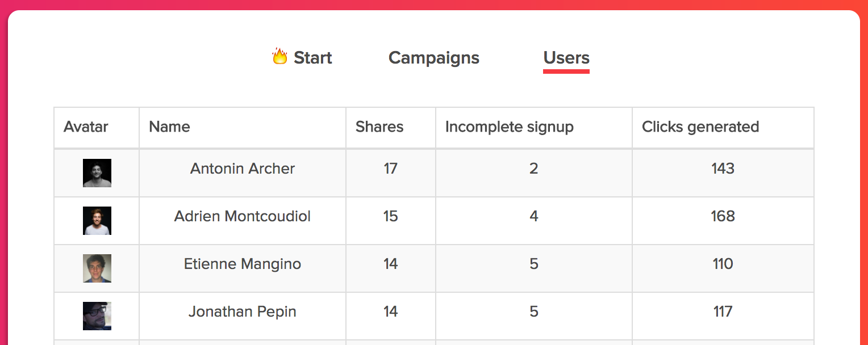Select Adrien Montcoudiol's 168 clicks cell
The width and height of the screenshot is (868, 345).
[723, 216]
